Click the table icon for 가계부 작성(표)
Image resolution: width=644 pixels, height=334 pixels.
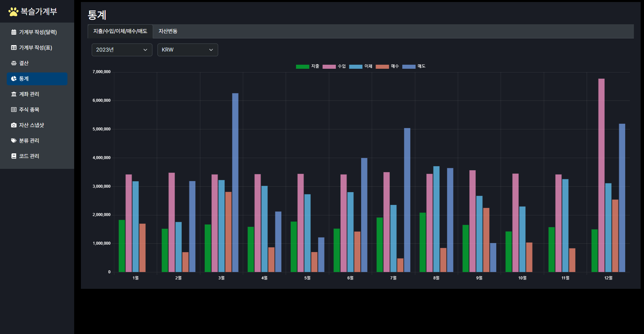click(x=14, y=48)
